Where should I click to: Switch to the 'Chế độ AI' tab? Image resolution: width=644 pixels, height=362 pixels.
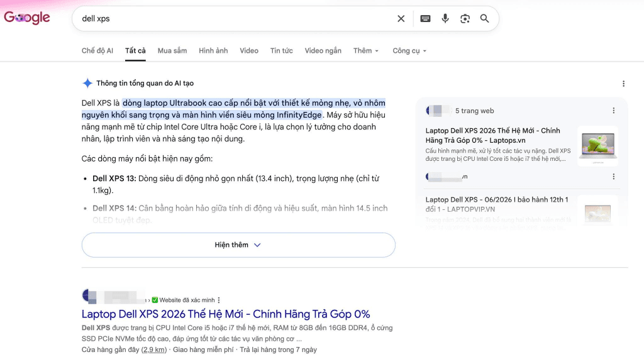click(97, 51)
